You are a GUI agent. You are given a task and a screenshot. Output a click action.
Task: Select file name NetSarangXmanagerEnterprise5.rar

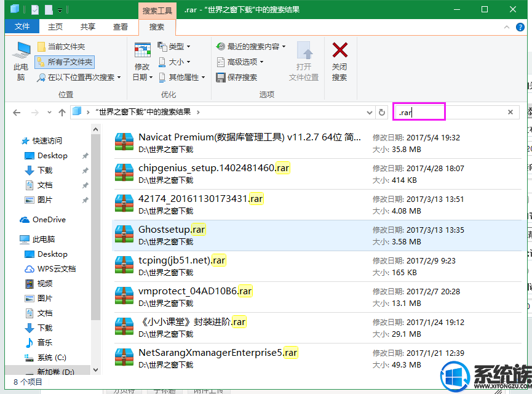218,353
